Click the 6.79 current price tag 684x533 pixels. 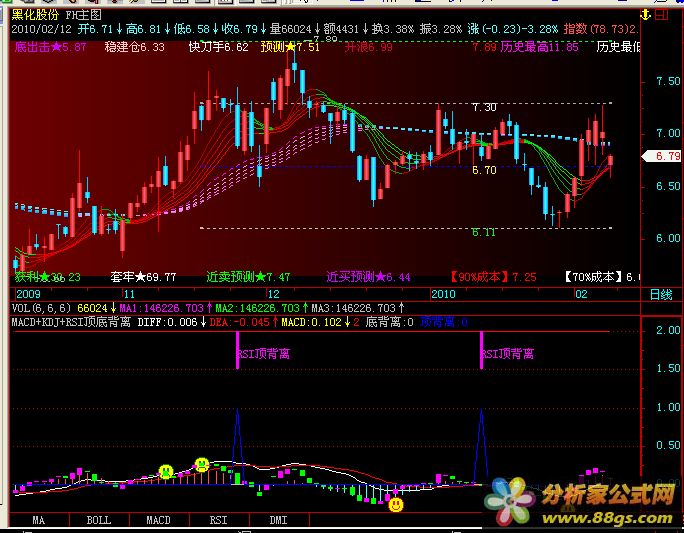666,156
